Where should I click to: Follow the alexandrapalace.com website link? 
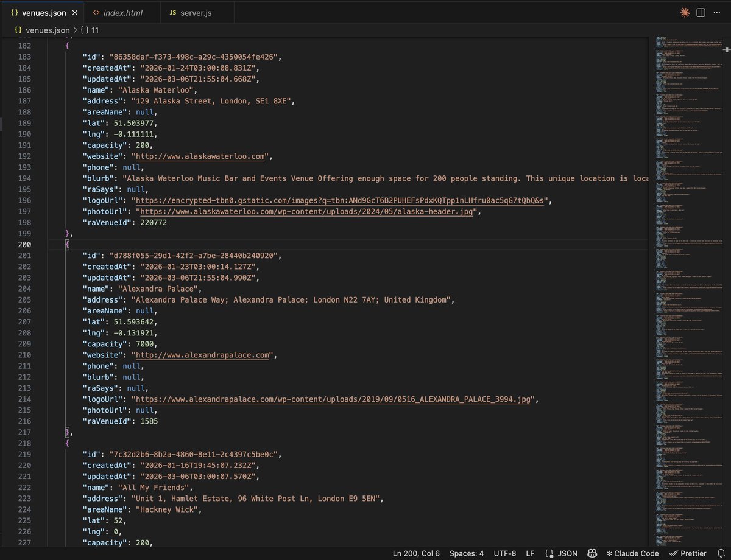pos(203,355)
